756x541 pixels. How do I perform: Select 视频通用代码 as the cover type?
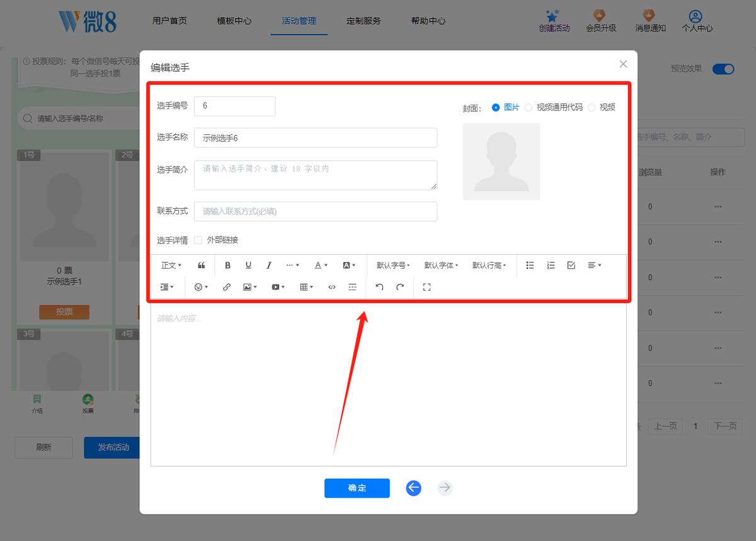click(554, 108)
